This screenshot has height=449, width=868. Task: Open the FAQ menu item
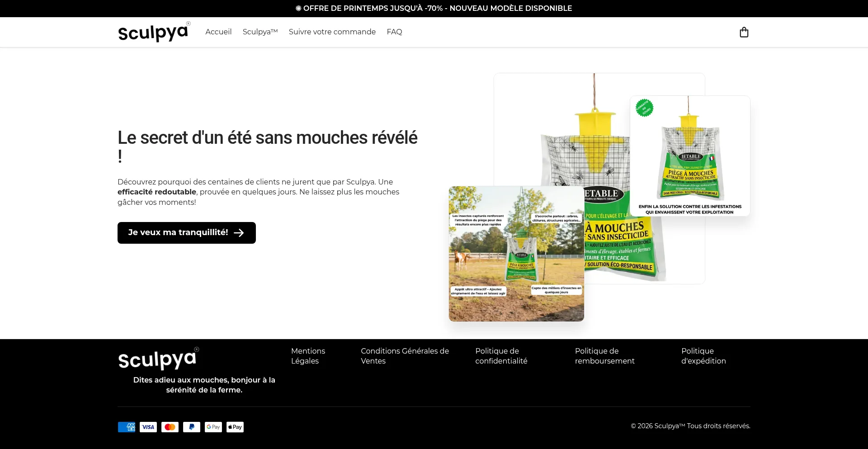394,32
